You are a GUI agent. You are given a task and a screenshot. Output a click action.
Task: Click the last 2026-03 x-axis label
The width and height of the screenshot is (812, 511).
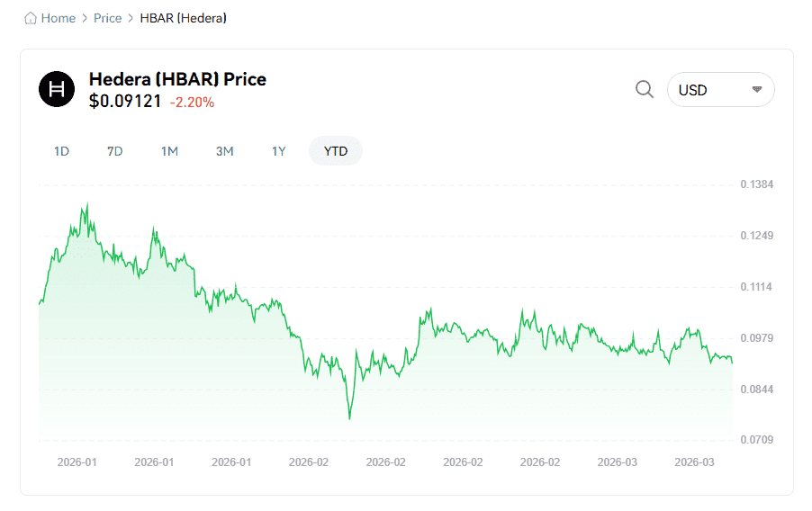point(695,462)
